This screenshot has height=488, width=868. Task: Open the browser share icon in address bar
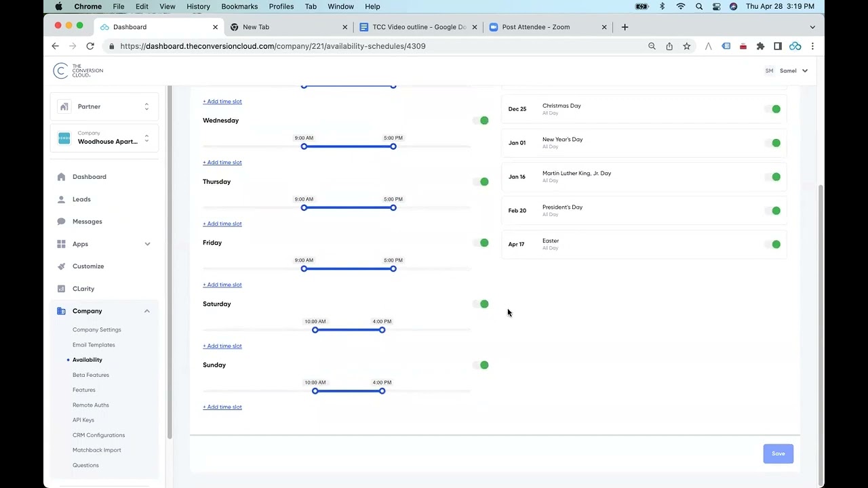[x=669, y=46]
